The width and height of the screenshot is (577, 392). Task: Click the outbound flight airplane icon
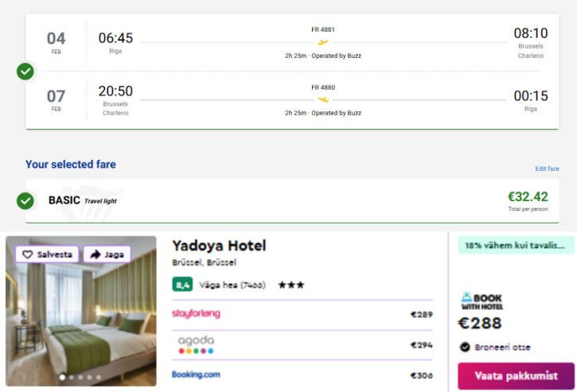(x=323, y=42)
